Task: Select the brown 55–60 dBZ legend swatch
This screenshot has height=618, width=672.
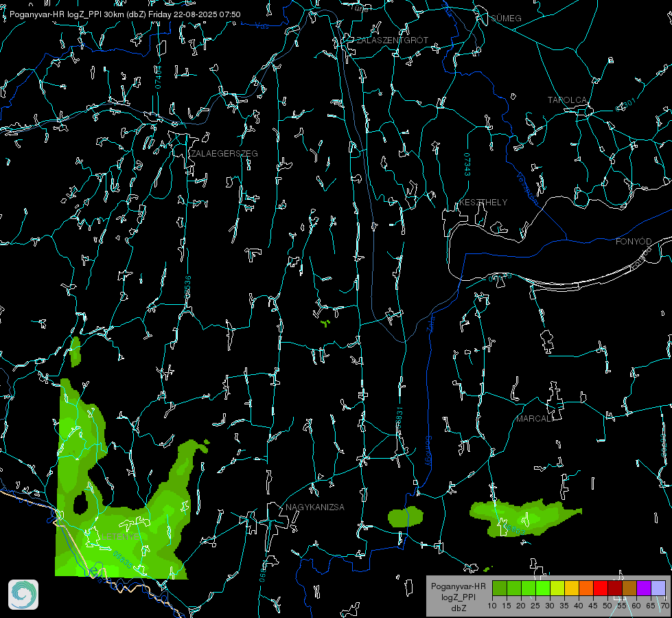Action: 629,588
